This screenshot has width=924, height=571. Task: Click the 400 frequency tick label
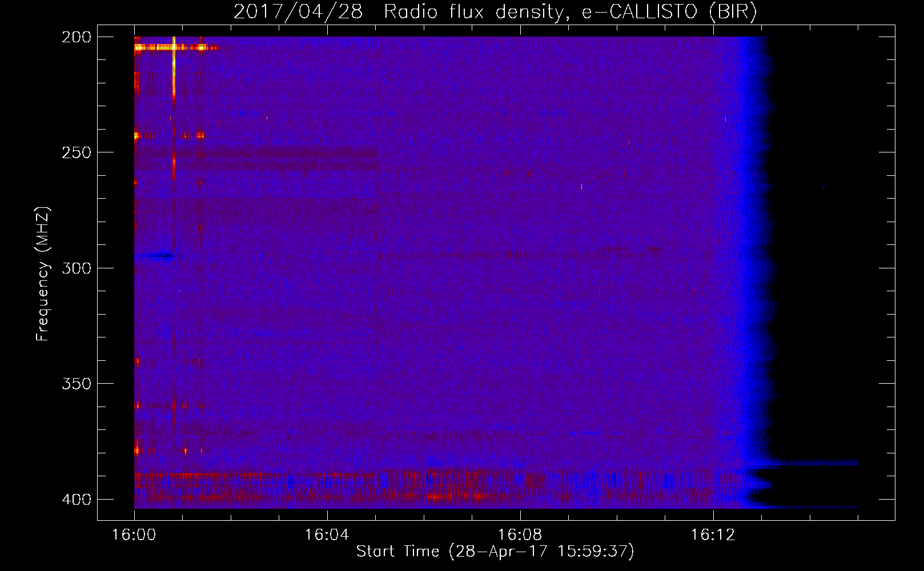pos(77,499)
